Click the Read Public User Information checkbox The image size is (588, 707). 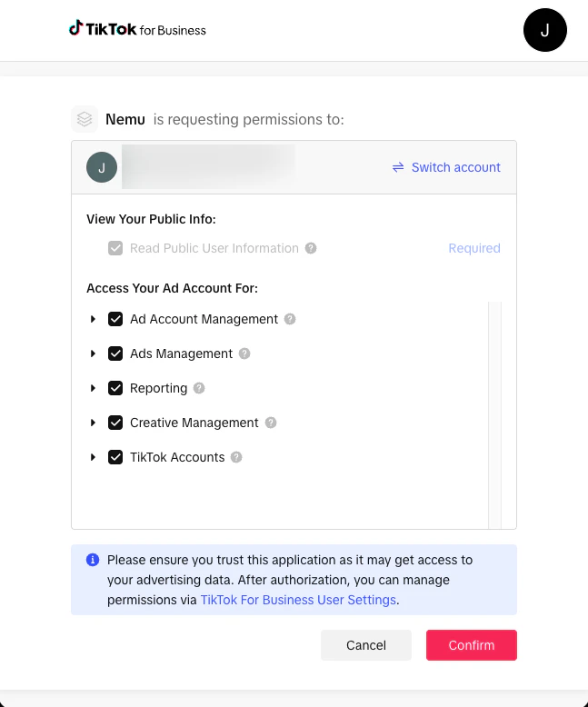click(115, 248)
